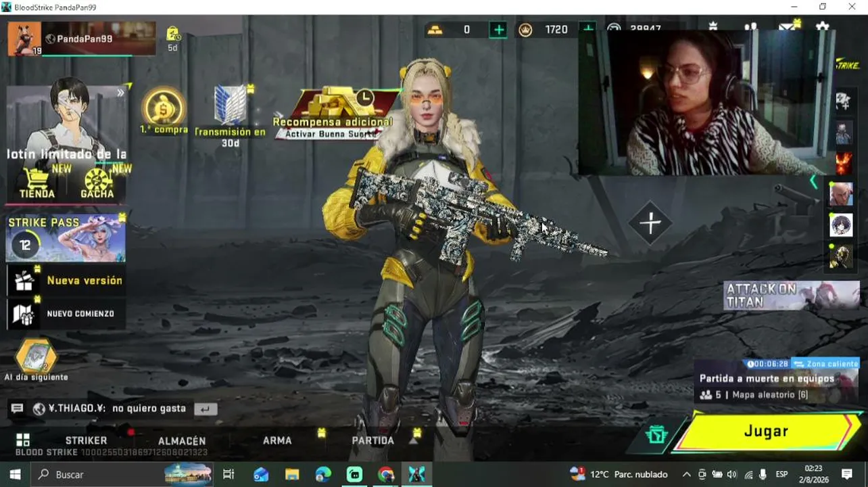Show hidden system tray icons
Image resolution: width=868 pixels, height=487 pixels.
tap(686, 474)
